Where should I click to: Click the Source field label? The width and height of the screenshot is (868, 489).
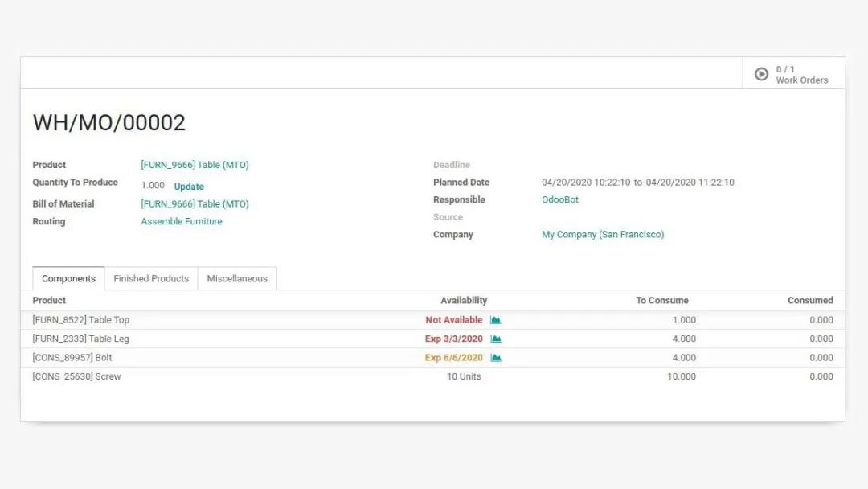(448, 217)
